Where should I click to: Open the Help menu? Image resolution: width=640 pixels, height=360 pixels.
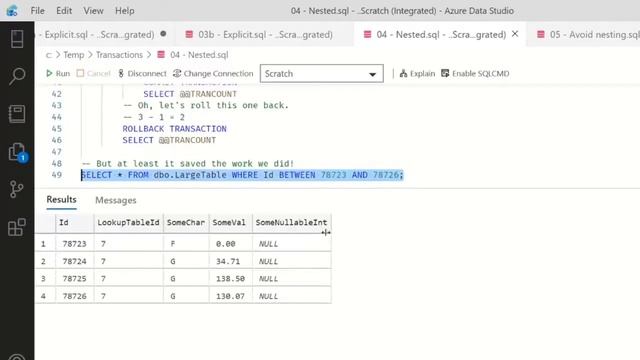[x=124, y=11]
